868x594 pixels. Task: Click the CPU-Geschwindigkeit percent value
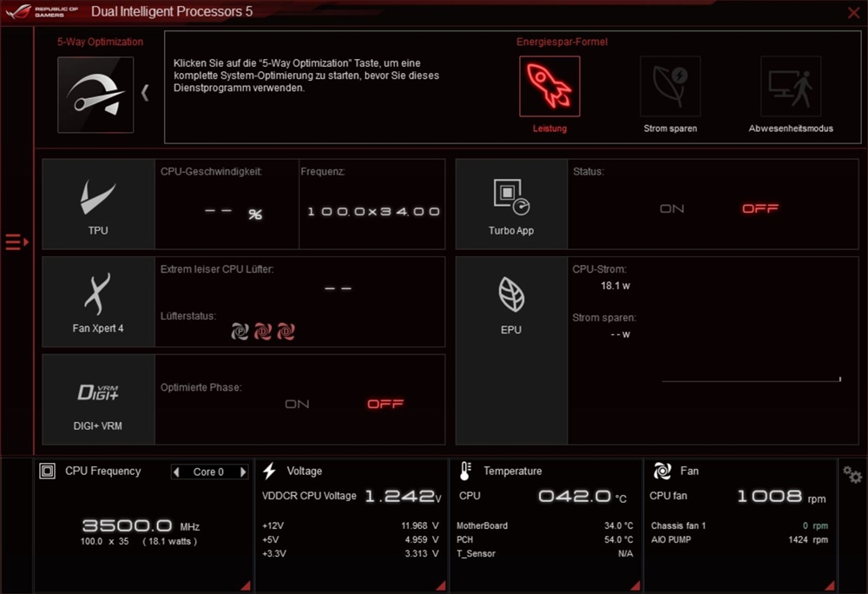[233, 213]
